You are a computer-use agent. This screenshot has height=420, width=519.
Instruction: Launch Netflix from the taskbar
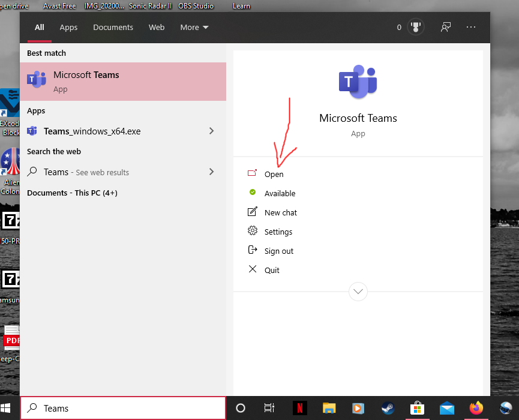click(300, 408)
